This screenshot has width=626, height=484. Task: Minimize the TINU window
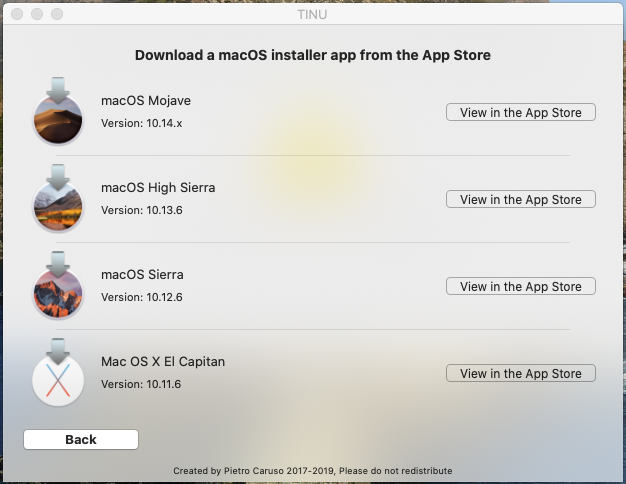[x=37, y=14]
